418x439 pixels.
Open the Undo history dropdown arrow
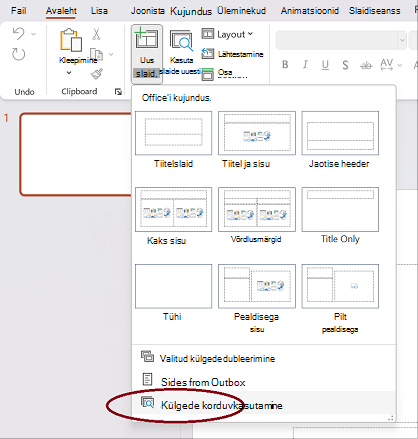(x=33, y=34)
